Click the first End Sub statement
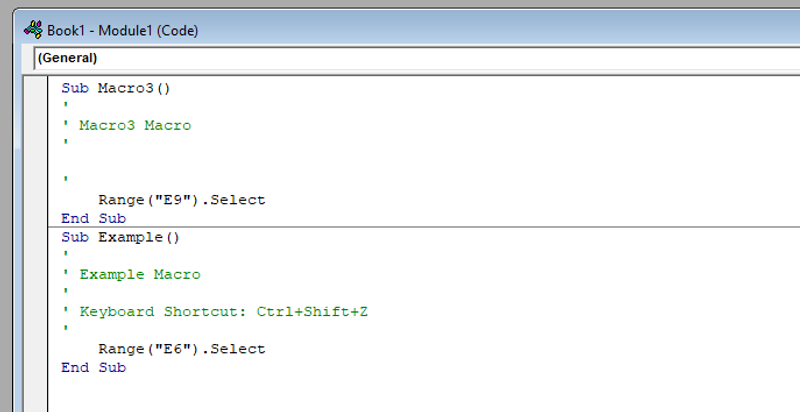The height and width of the screenshot is (412, 800). click(x=93, y=218)
